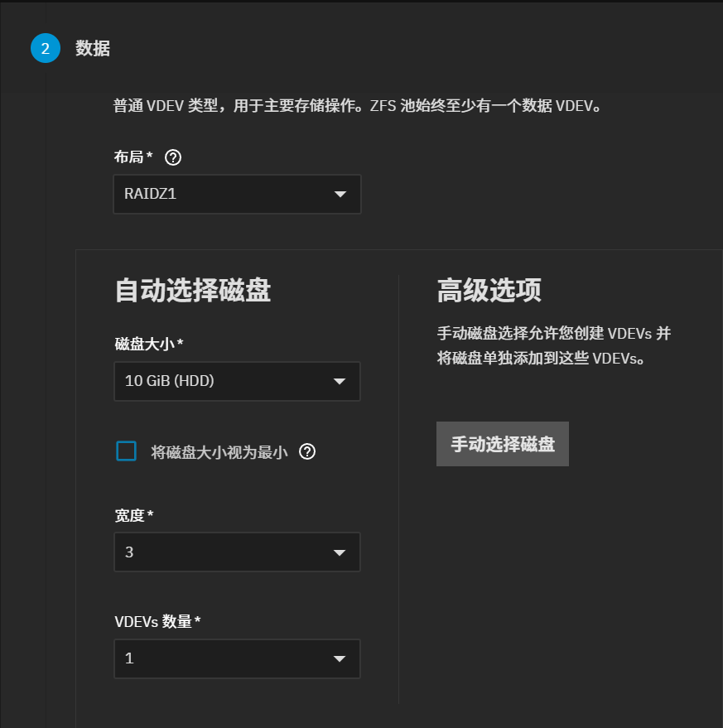This screenshot has height=728, width=723.
Task: Click the help icon beside 将磁盘大小视为最小
Action: pyautogui.click(x=307, y=451)
